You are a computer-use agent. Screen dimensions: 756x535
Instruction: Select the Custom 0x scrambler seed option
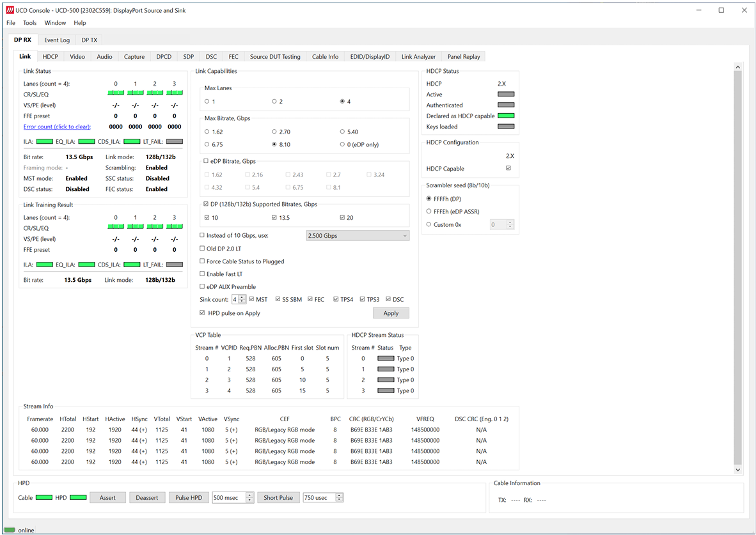429,224
